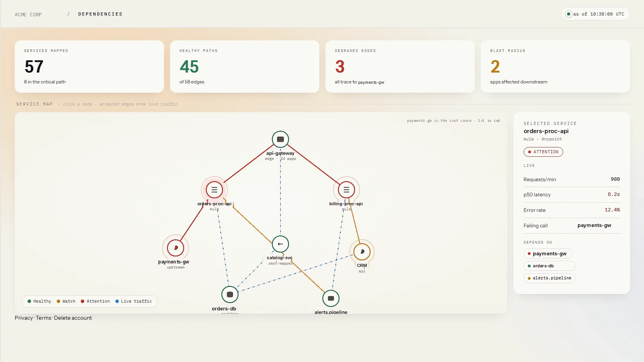This screenshot has width=644, height=362.
Task: Select the billing-proc-api node icon
Action: pos(346,190)
